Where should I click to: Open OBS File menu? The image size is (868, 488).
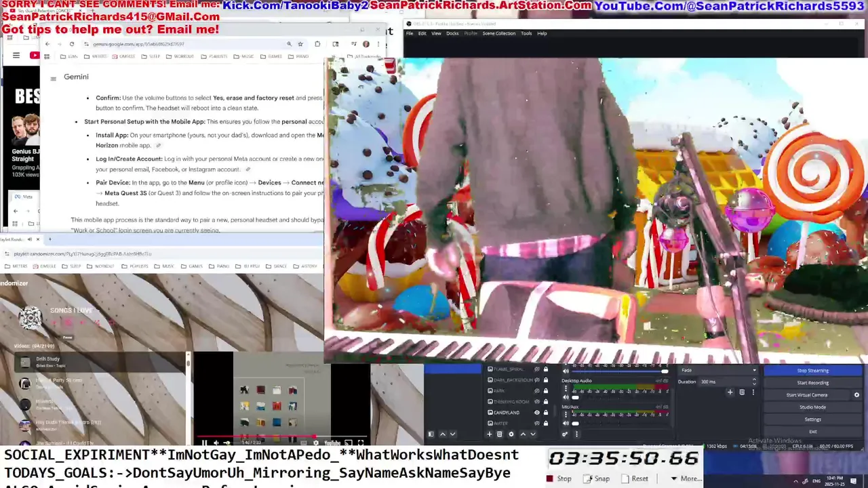tap(410, 33)
